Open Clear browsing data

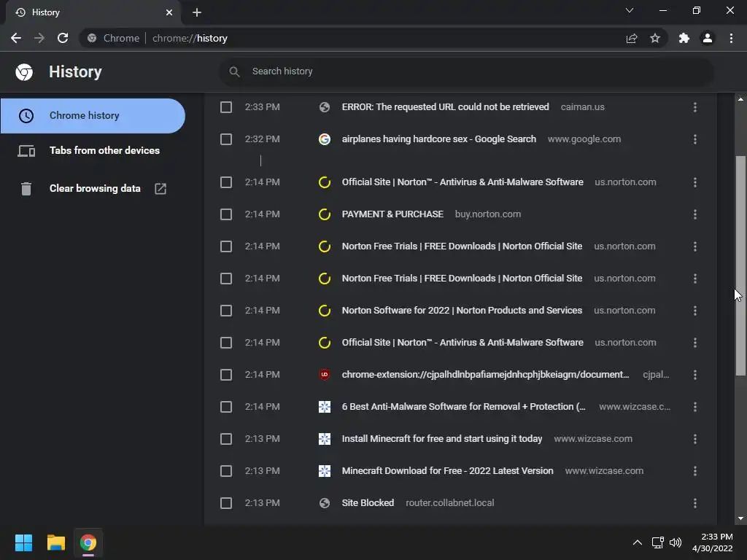click(x=95, y=189)
